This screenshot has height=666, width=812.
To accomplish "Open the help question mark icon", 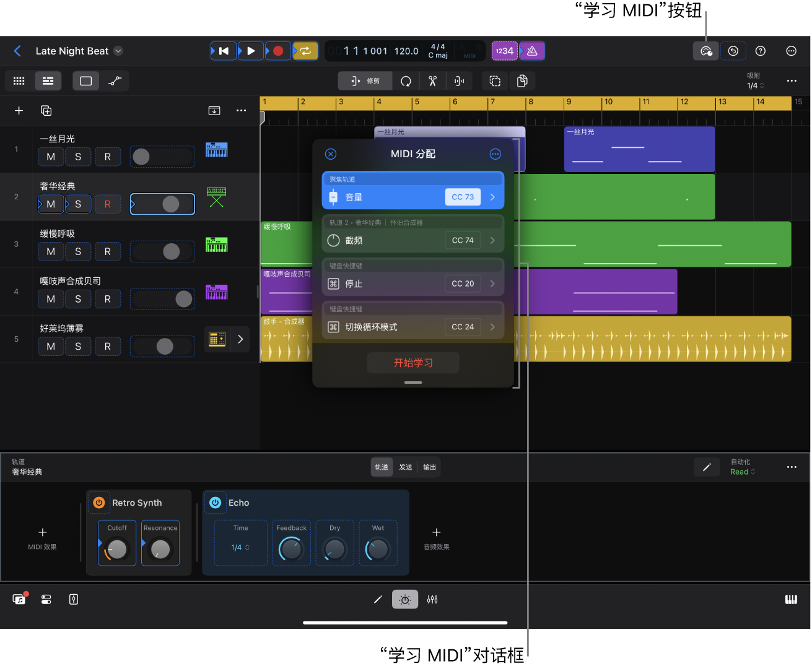I will pos(761,51).
